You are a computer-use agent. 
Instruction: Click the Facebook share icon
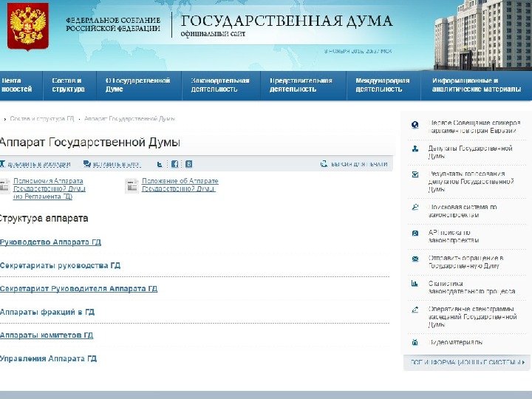pos(174,164)
